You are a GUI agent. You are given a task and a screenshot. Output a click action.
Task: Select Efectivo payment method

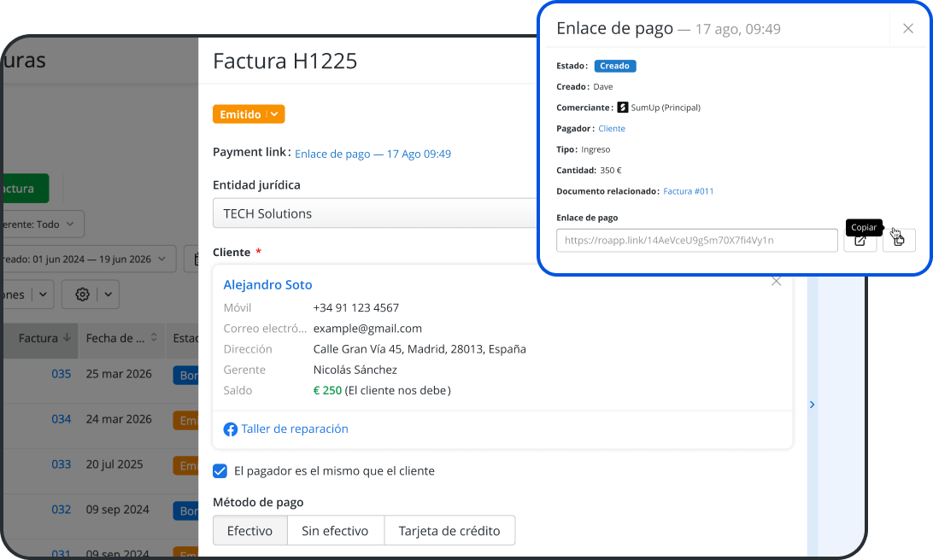[x=249, y=531]
